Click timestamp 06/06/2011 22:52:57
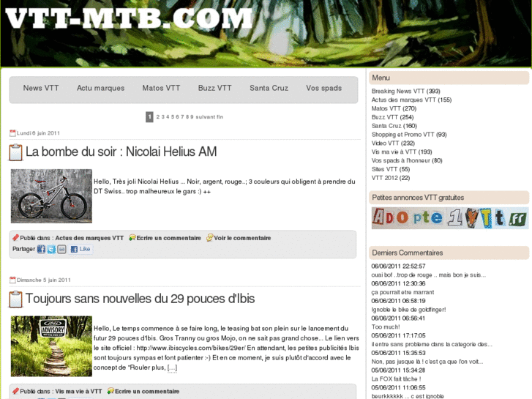The height and width of the screenshot is (399, 532). (x=398, y=266)
